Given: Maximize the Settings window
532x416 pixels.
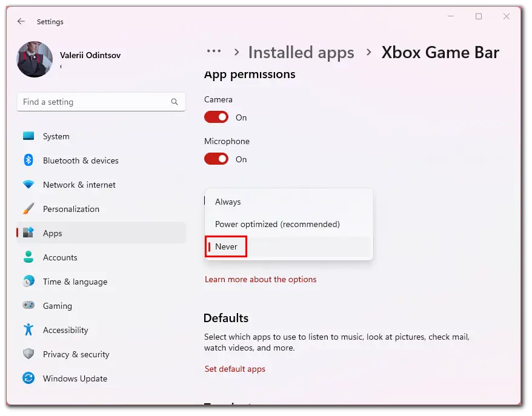Looking at the screenshot, I should click(x=479, y=16).
